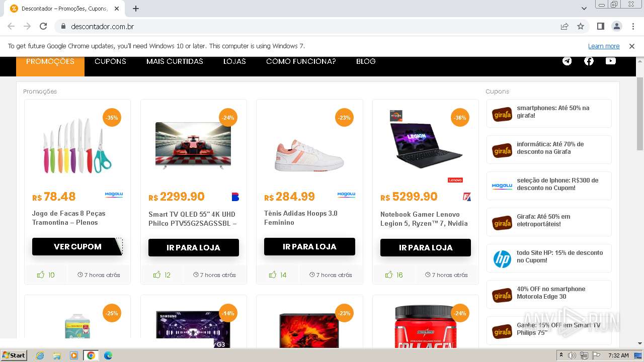This screenshot has height=362, width=644.
Task: Bookmark this page with the star icon
Action: [x=581, y=26]
